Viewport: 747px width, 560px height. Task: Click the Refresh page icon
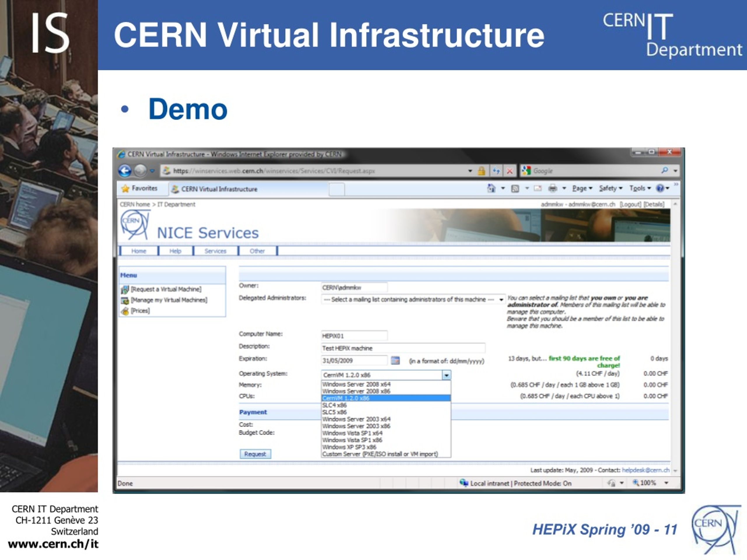click(x=496, y=171)
